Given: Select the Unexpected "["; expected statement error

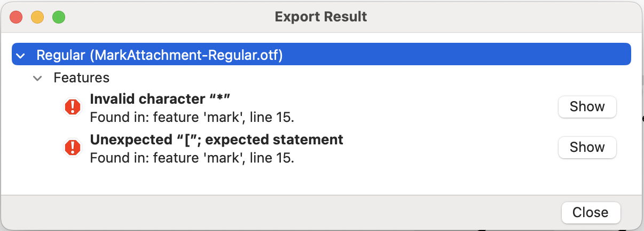Looking at the screenshot, I should (x=216, y=140).
